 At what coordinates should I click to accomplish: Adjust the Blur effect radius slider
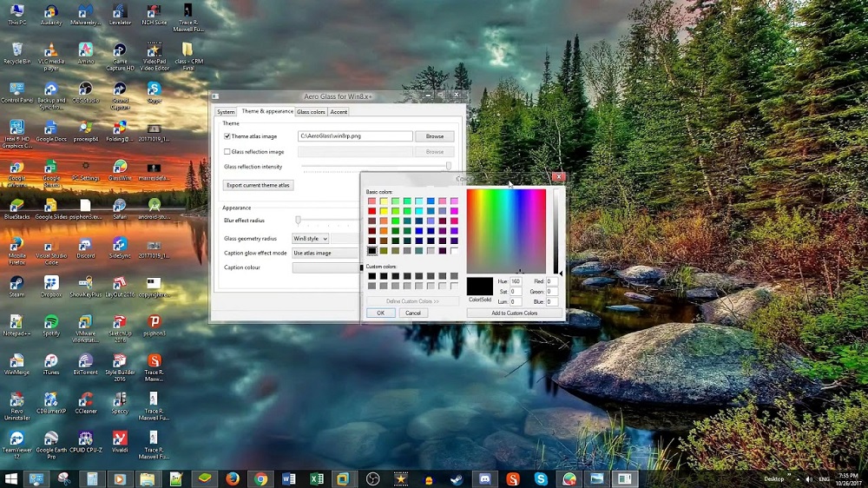[x=298, y=221]
